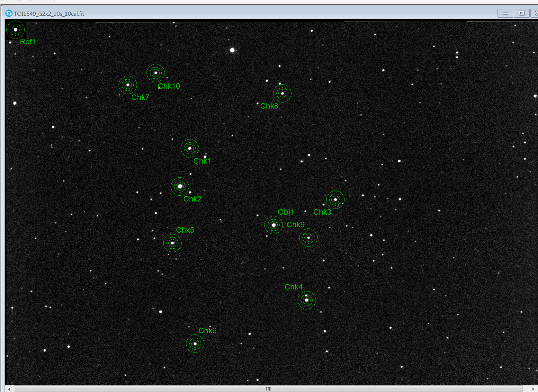
Task: Click the horizontal scrollbar left arrow
Action: click(x=9, y=389)
